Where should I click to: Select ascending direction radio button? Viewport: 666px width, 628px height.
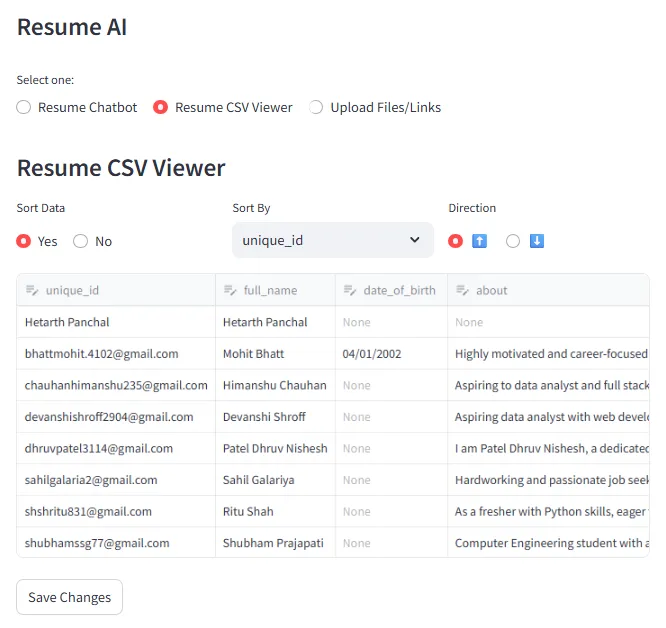(x=456, y=241)
